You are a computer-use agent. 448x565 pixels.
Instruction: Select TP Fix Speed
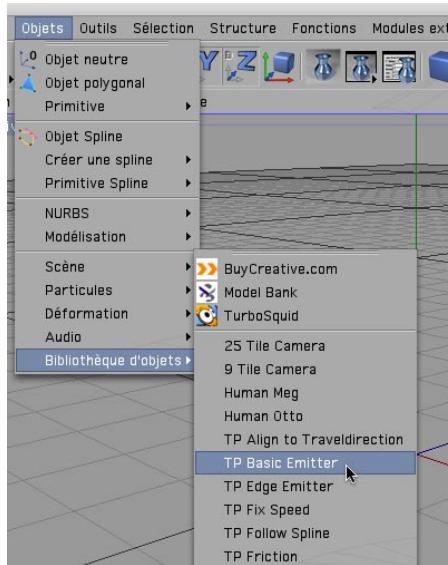click(x=306, y=510)
